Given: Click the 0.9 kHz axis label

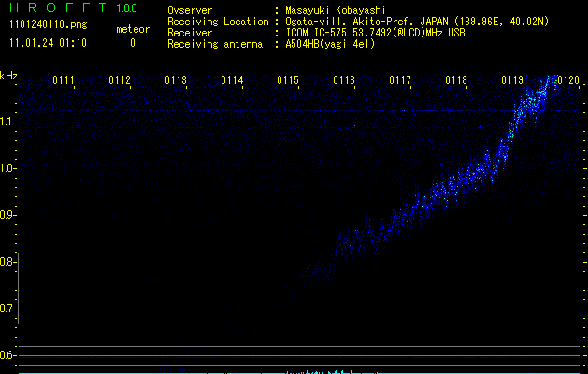Looking at the screenshot, I should pyautogui.click(x=7, y=215).
